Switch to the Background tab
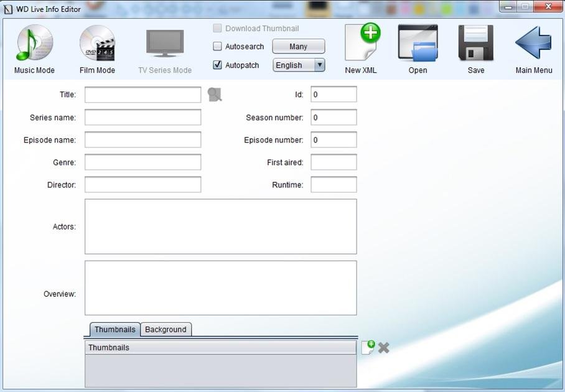Image resolution: width=565 pixels, height=392 pixels. pos(166,329)
